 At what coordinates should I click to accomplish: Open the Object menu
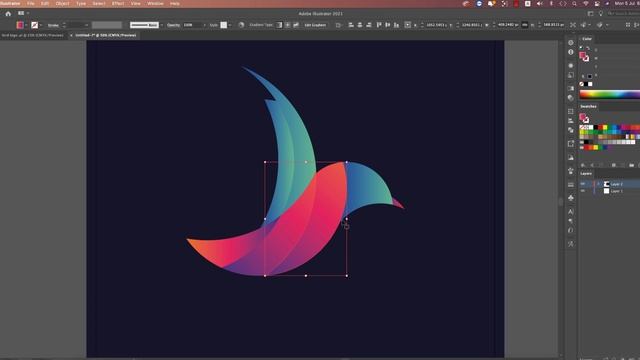pos(62,3)
